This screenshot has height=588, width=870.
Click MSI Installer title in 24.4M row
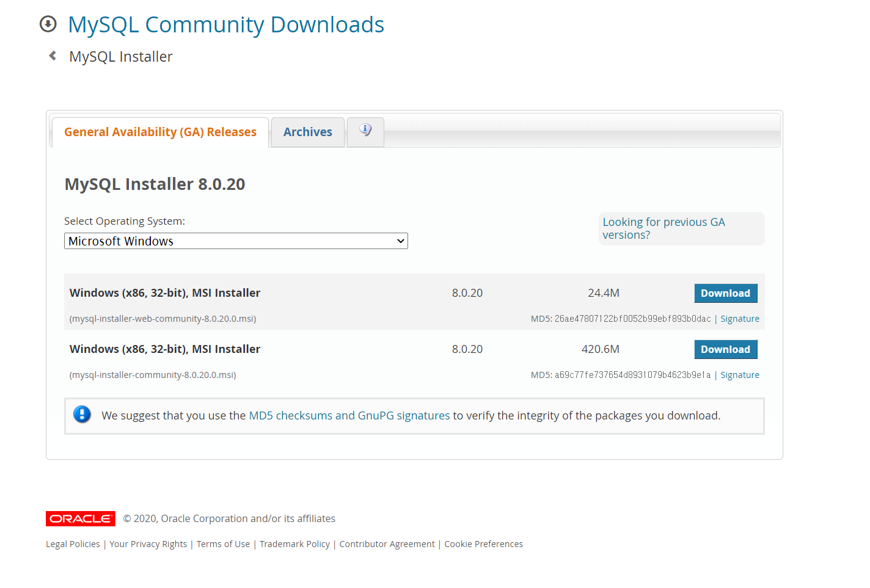(x=165, y=293)
